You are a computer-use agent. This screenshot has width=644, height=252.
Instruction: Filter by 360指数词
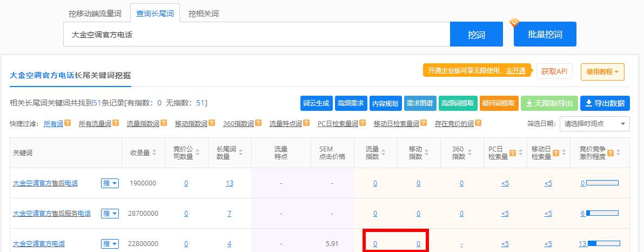239,123
